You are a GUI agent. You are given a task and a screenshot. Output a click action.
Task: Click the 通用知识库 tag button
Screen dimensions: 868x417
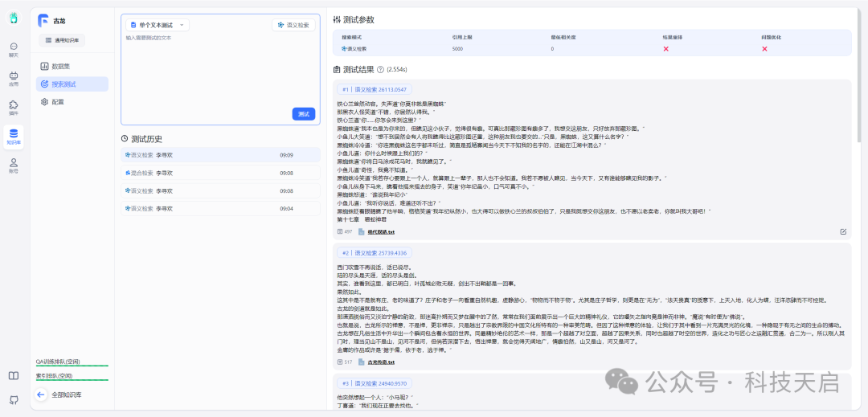coord(62,40)
